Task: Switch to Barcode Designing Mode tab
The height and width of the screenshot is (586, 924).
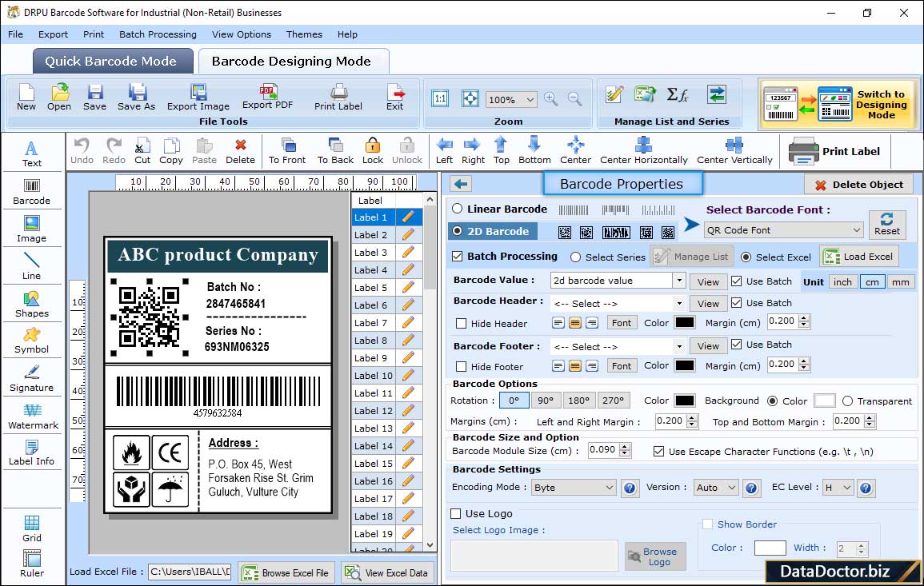Action: tap(292, 62)
